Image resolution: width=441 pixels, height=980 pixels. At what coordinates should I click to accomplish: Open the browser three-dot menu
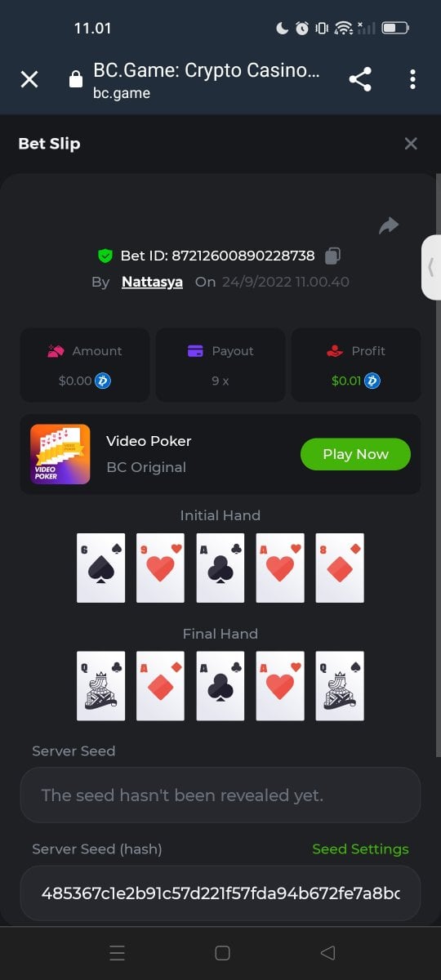click(412, 79)
